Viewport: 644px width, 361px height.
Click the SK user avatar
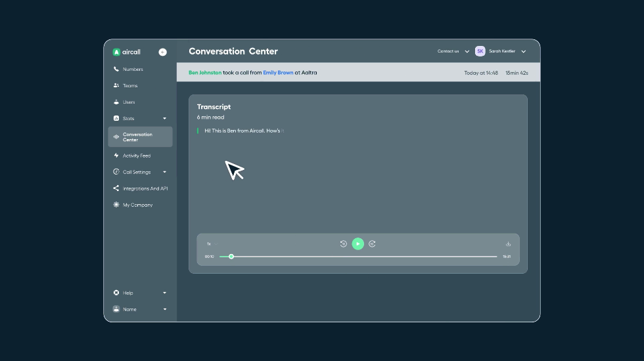tap(480, 51)
